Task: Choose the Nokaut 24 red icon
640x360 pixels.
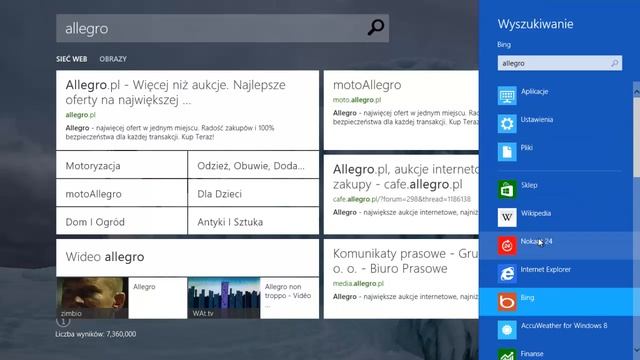Action: tap(507, 246)
